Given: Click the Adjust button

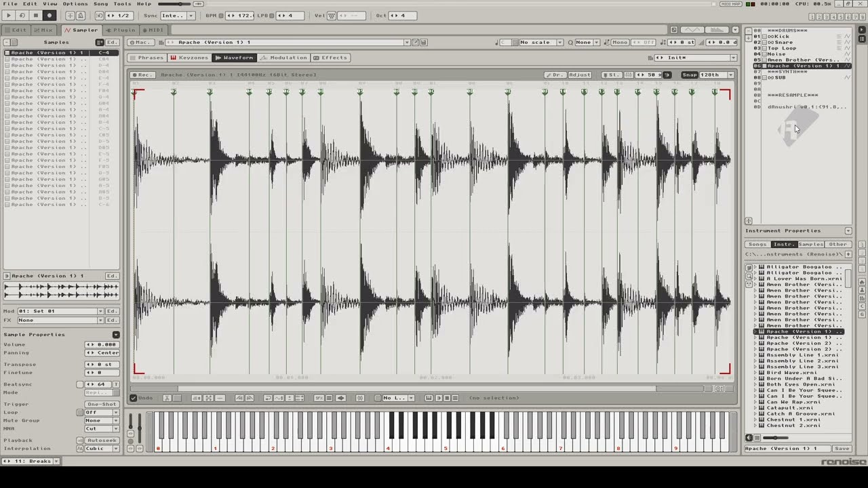Looking at the screenshot, I should [x=579, y=75].
